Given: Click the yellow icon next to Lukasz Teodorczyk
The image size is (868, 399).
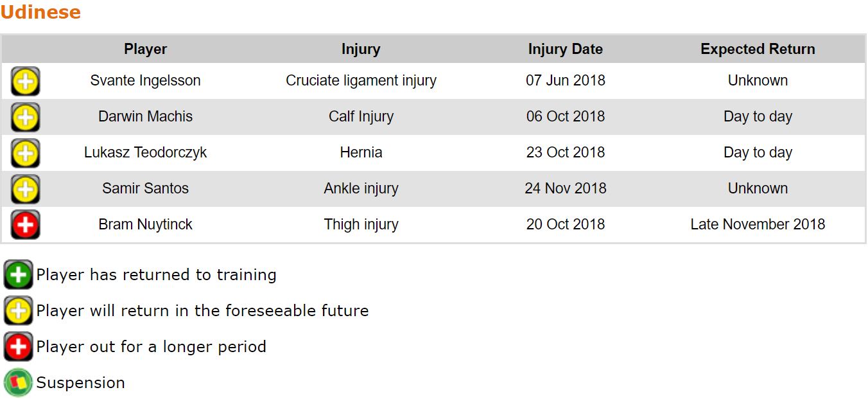Looking at the screenshot, I should (x=25, y=153).
